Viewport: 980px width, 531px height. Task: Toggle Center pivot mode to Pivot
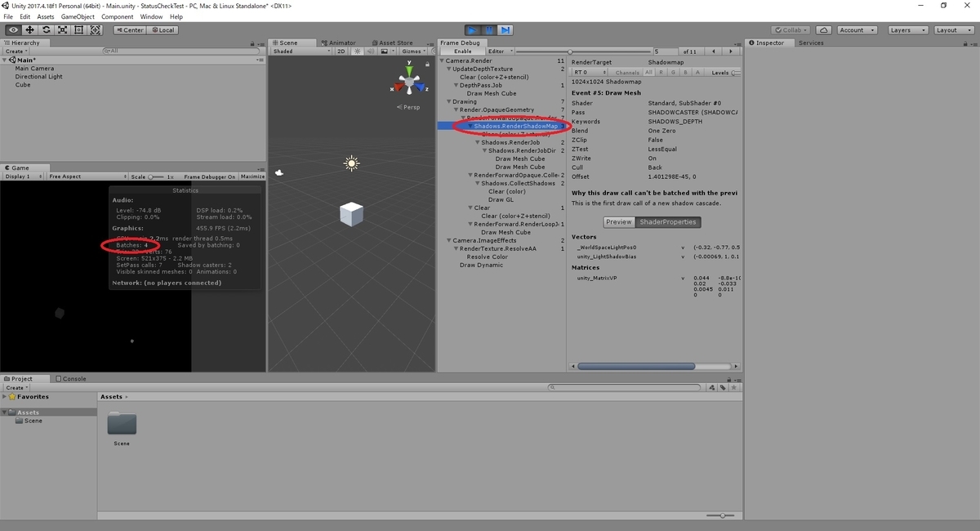pos(129,29)
